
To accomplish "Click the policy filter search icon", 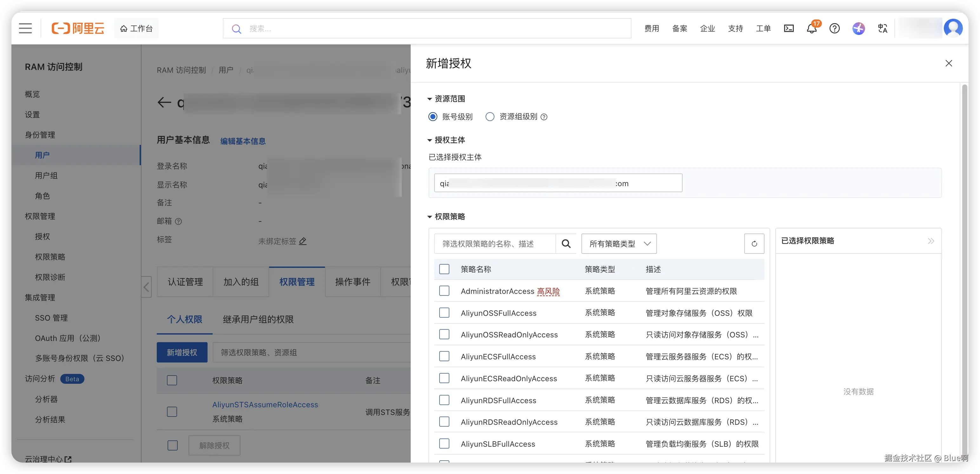I will click(566, 244).
